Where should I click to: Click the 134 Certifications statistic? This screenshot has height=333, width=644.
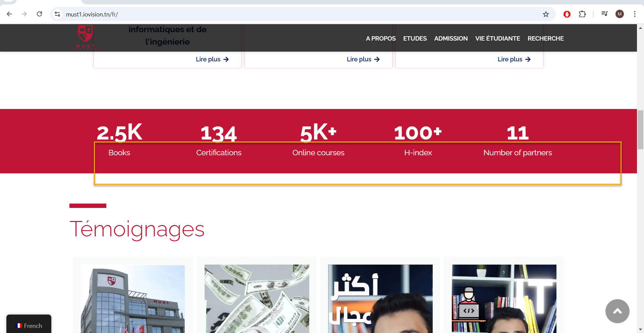pyautogui.click(x=219, y=140)
